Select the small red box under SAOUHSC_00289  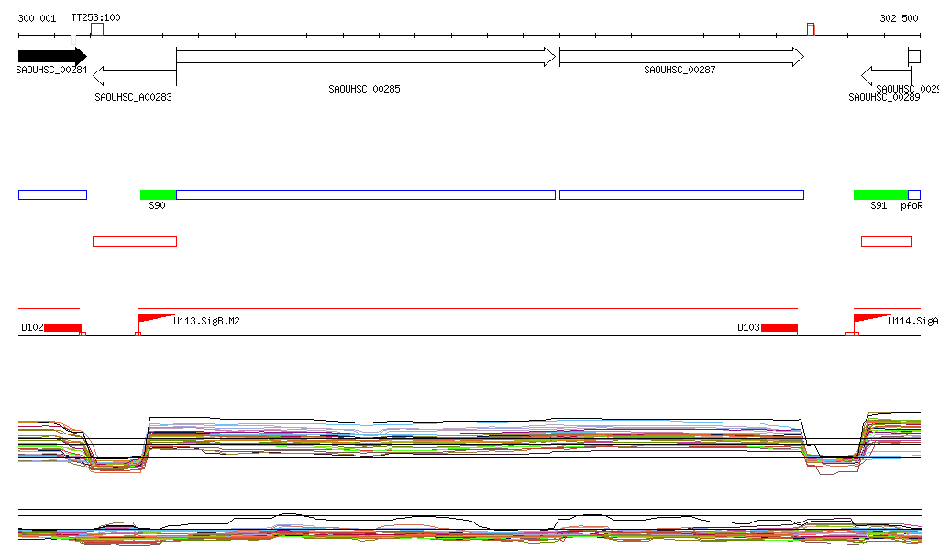click(886, 241)
